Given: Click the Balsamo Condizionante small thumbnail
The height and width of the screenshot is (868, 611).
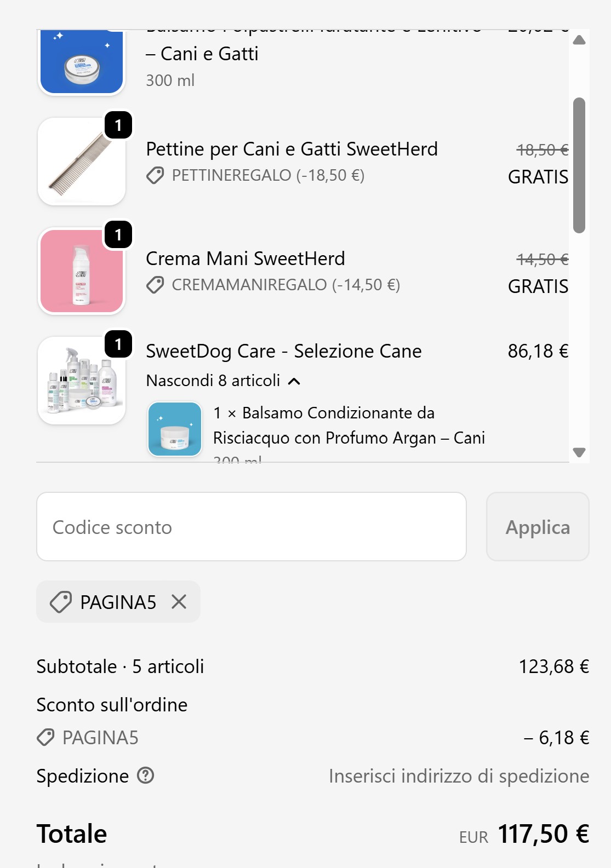Looking at the screenshot, I should click(x=175, y=429).
